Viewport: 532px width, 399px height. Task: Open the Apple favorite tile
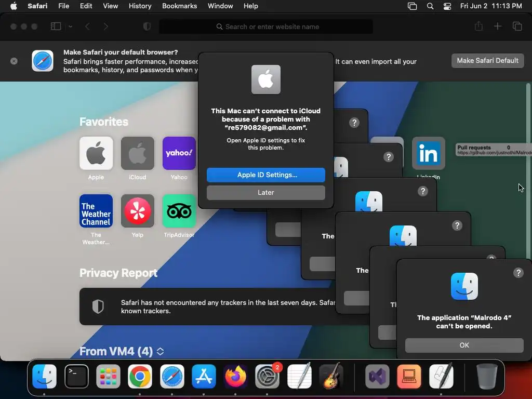click(x=96, y=153)
